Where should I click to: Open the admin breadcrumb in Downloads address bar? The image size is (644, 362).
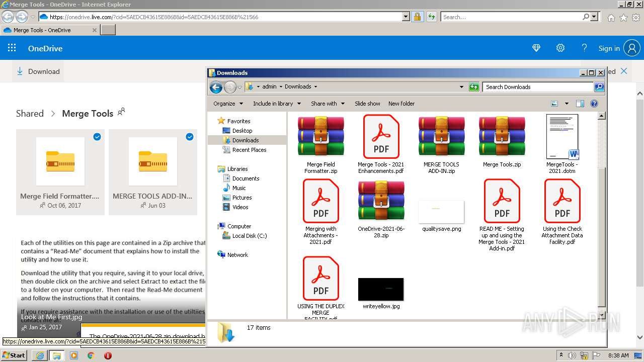pyautogui.click(x=269, y=86)
